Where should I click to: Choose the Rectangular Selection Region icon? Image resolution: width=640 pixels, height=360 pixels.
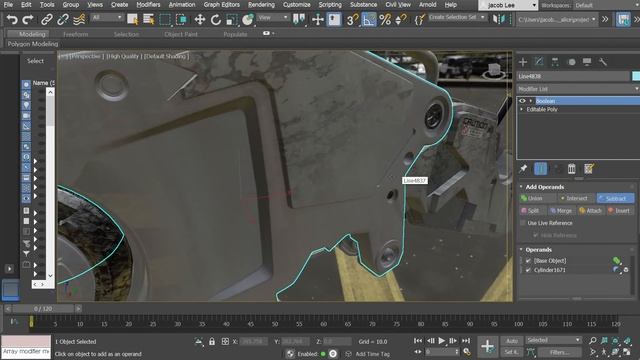click(x=165, y=19)
